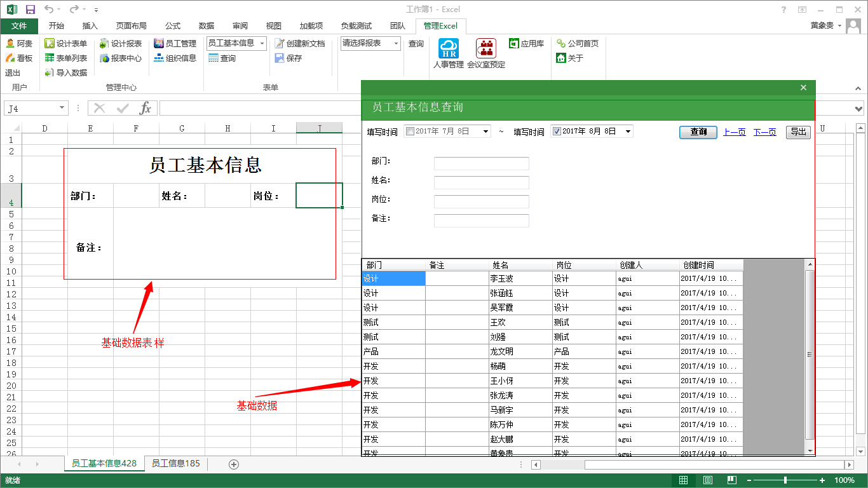The height and width of the screenshot is (488, 868).
Task: Click 创建新文档 create new document
Action: pos(280,44)
